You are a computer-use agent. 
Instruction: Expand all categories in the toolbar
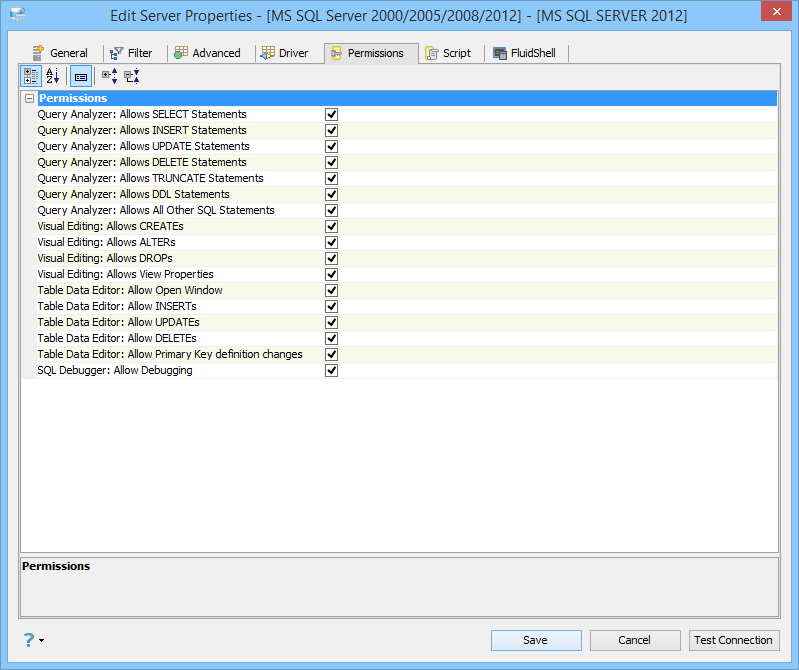click(109, 76)
